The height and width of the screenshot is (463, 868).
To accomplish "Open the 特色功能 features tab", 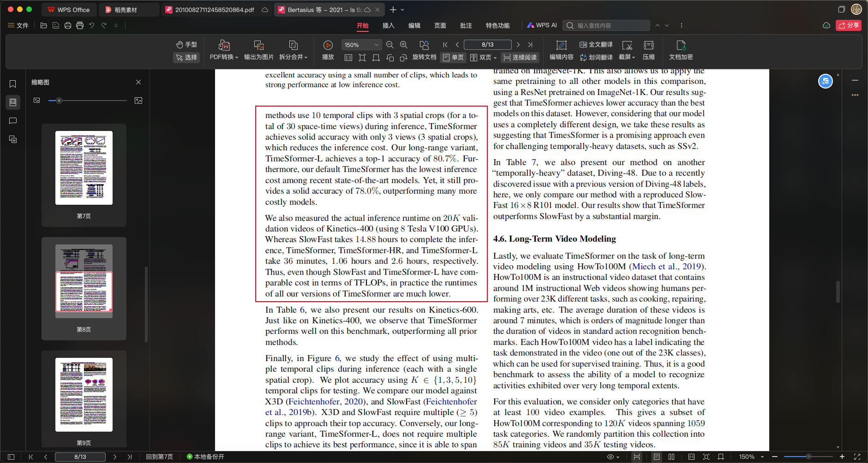I will coord(498,25).
